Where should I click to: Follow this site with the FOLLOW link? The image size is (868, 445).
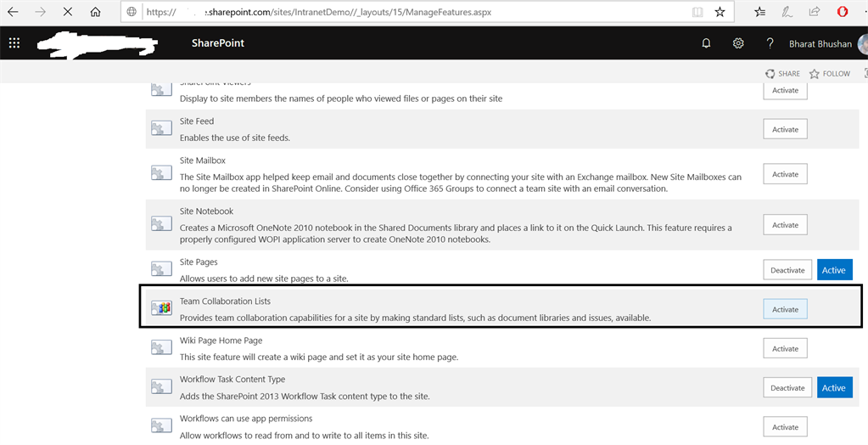click(x=830, y=74)
